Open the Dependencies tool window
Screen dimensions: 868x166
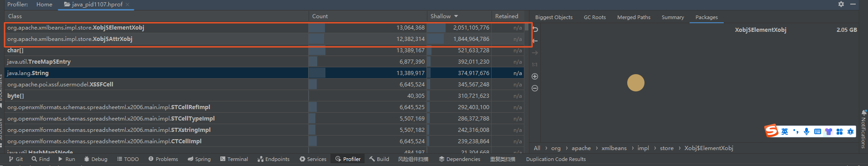point(459,159)
